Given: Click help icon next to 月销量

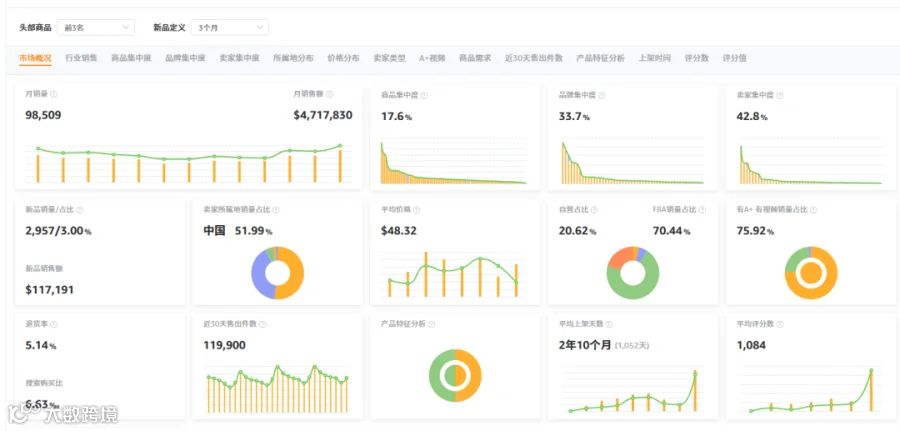Looking at the screenshot, I should coord(54,94).
